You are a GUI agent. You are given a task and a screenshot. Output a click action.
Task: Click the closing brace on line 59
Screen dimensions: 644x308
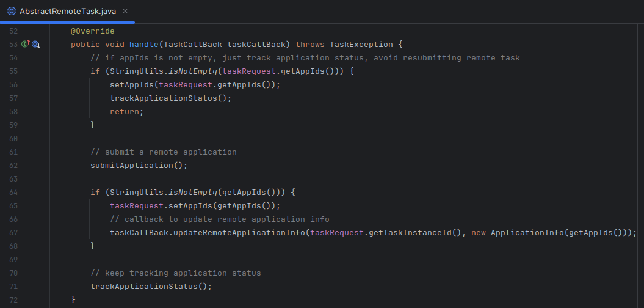[93, 125]
